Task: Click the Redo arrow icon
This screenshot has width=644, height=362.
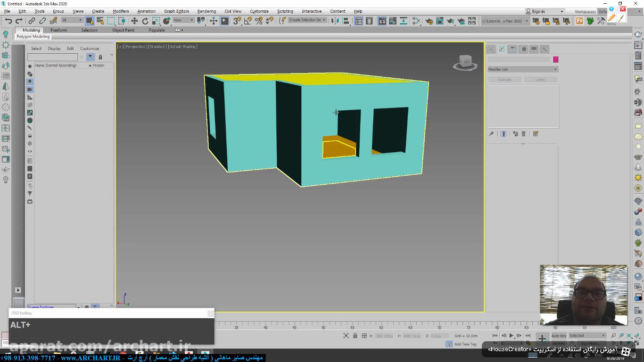Action: pos(19,21)
